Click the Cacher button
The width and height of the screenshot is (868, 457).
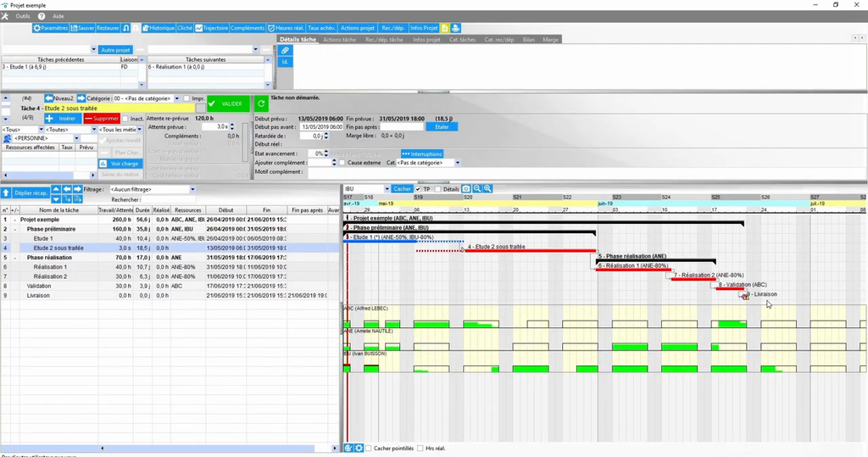pos(401,189)
